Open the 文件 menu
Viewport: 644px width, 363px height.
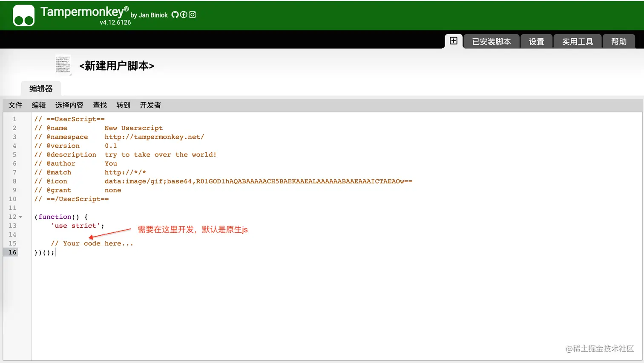click(15, 105)
